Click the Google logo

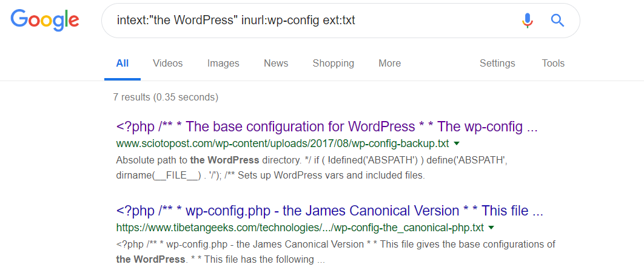45,20
